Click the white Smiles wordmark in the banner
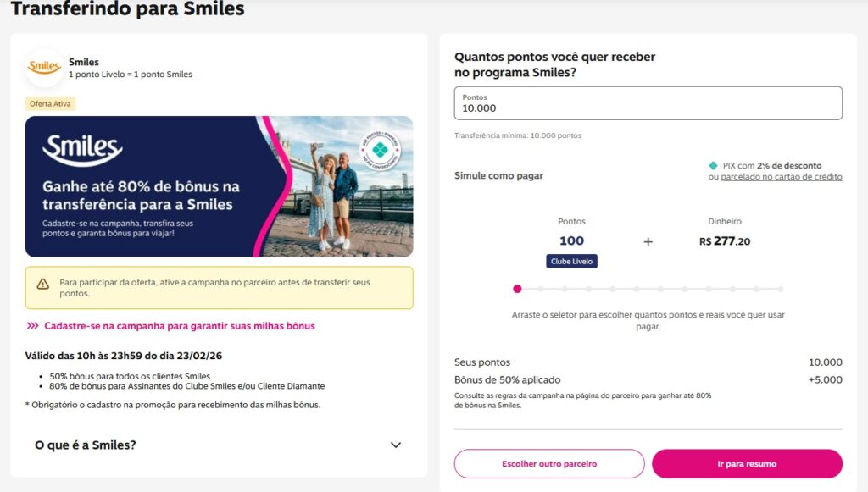 [82, 150]
